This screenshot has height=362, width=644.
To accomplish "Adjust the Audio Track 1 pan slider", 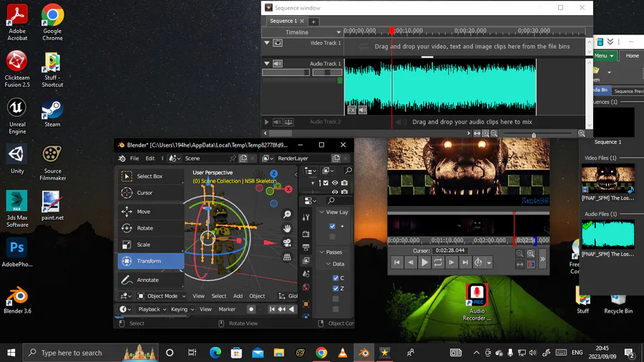I will [327, 72].
